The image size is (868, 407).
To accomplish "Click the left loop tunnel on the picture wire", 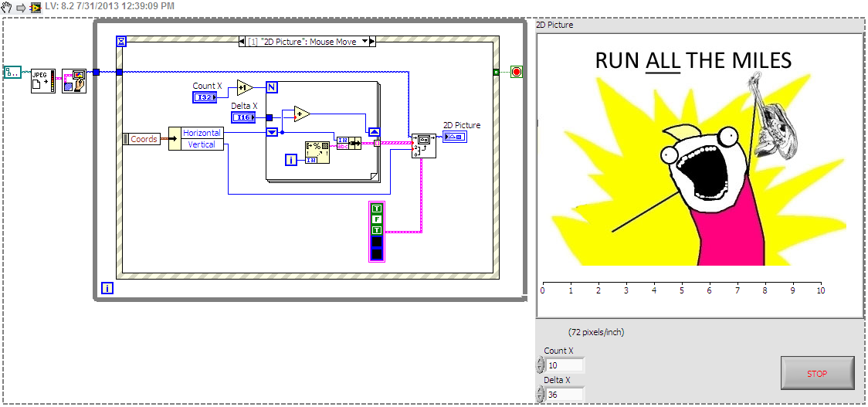I will pyautogui.click(x=97, y=72).
